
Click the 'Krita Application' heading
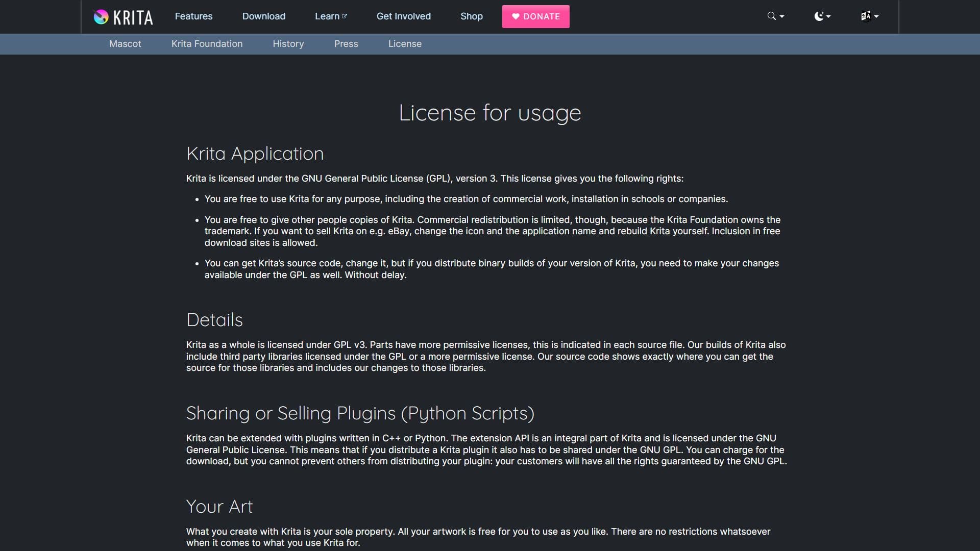click(x=255, y=154)
